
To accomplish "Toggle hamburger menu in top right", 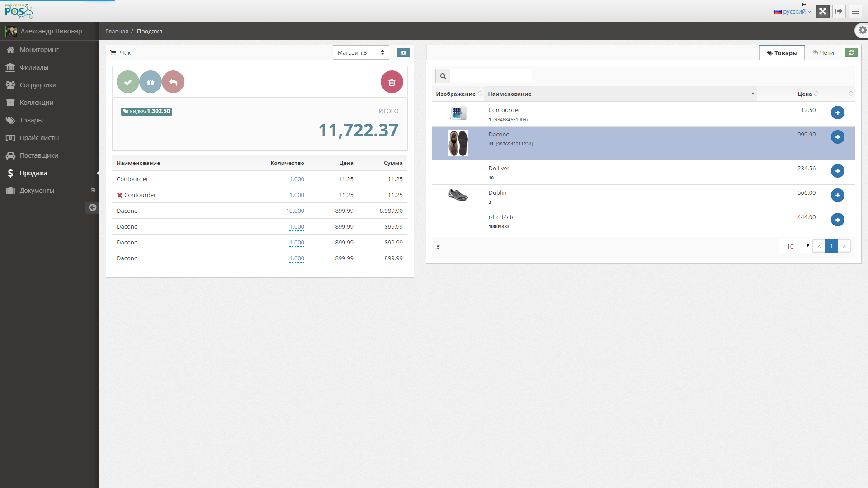I will (x=855, y=12).
